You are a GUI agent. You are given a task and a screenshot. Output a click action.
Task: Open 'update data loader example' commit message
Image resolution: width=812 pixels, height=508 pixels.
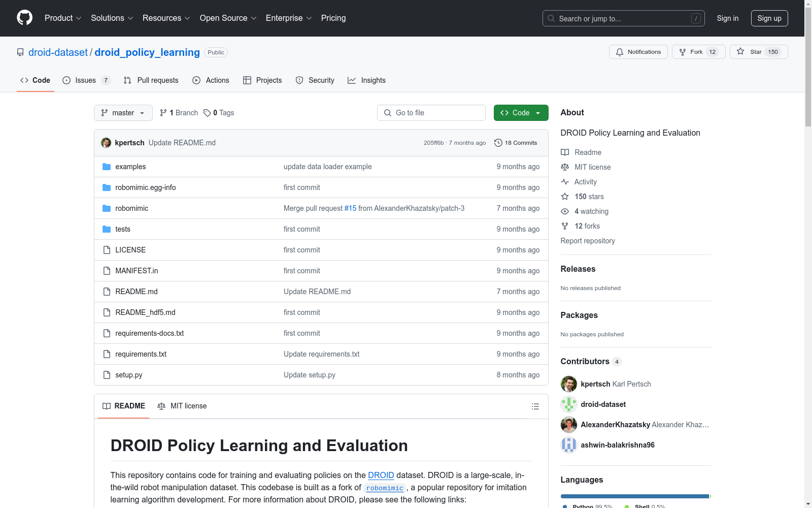click(327, 167)
